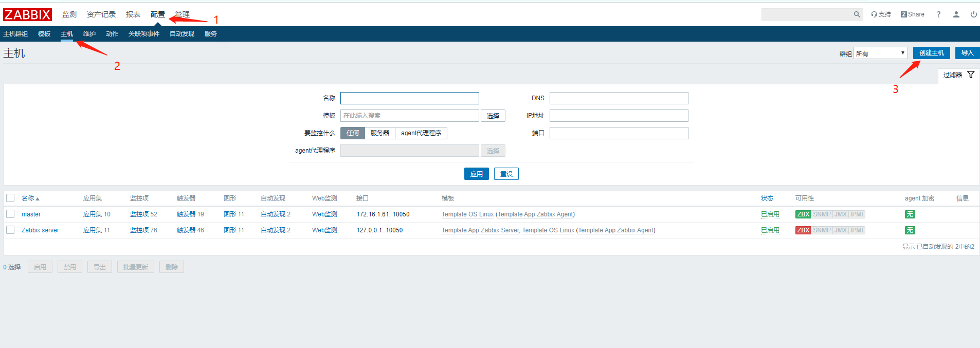The height and width of the screenshot is (348, 980).
Task: Open 监控项 52 for master
Action: 139,214
